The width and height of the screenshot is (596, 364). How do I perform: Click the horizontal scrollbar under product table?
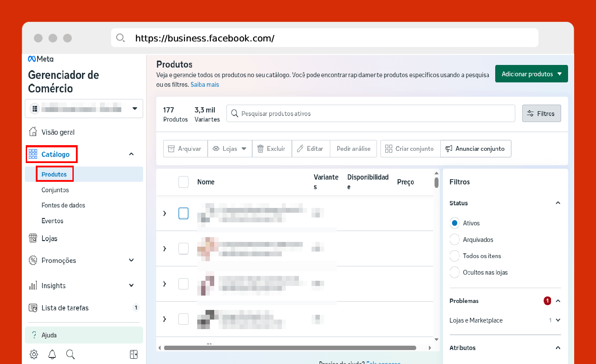[x=290, y=348]
